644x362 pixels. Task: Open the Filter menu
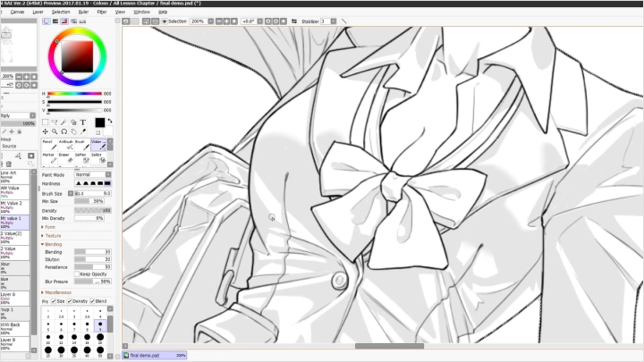tap(101, 12)
